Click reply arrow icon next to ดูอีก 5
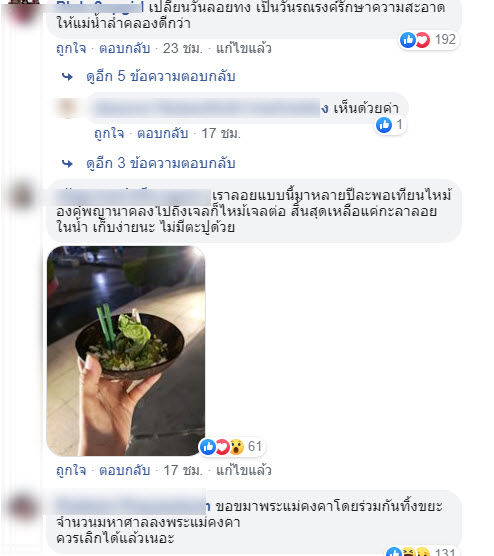The width and height of the screenshot is (494, 556). tap(67, 77)
